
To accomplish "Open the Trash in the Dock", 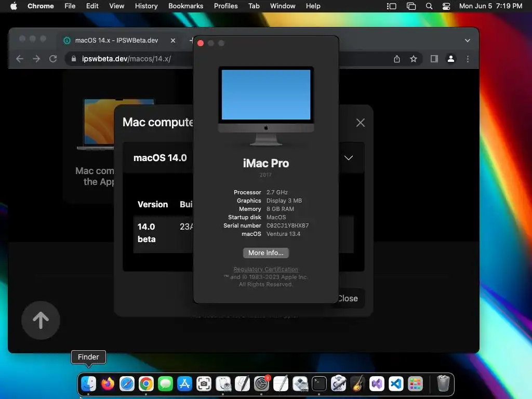I will pyautogui.click(x=443, y=384).
